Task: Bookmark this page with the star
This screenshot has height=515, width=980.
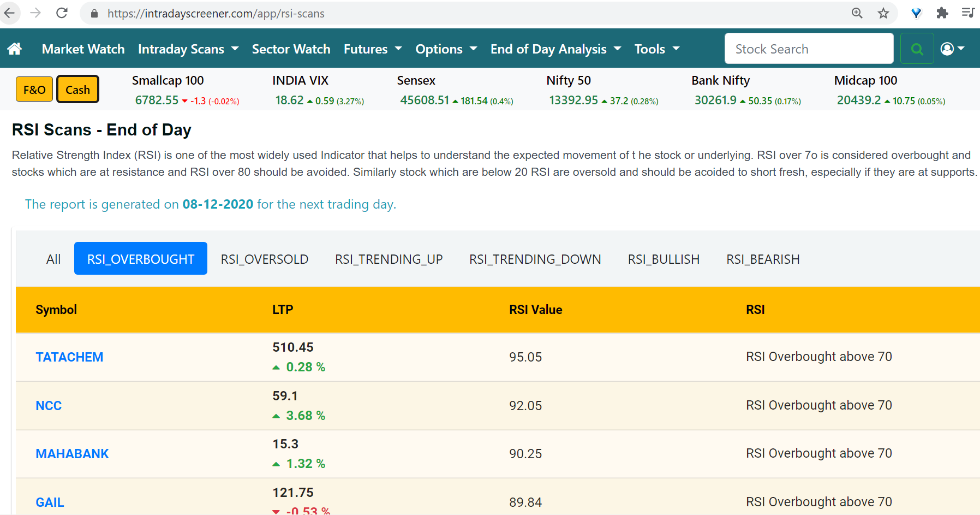Action: [883, 13]
